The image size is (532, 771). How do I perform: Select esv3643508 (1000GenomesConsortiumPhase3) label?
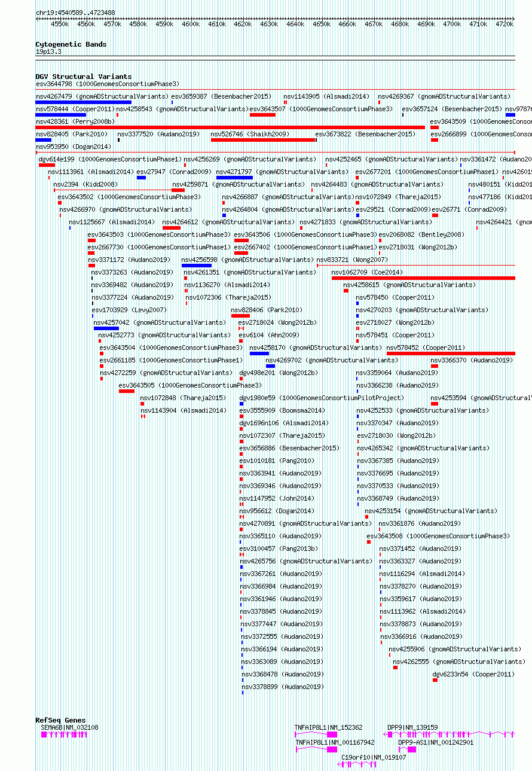tap(438, 536)
